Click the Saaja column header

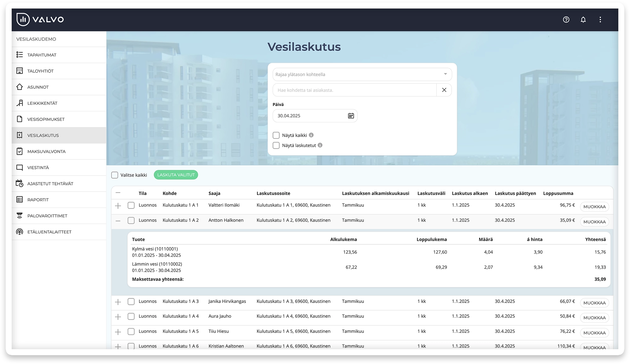tap(214, 193)
